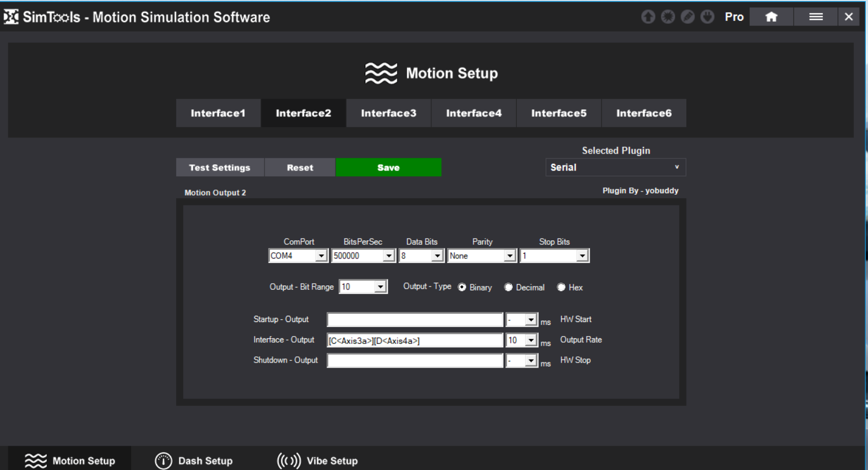
Task: Click the 'Plugin By - yobuddy' text
Action: (640, 190)
